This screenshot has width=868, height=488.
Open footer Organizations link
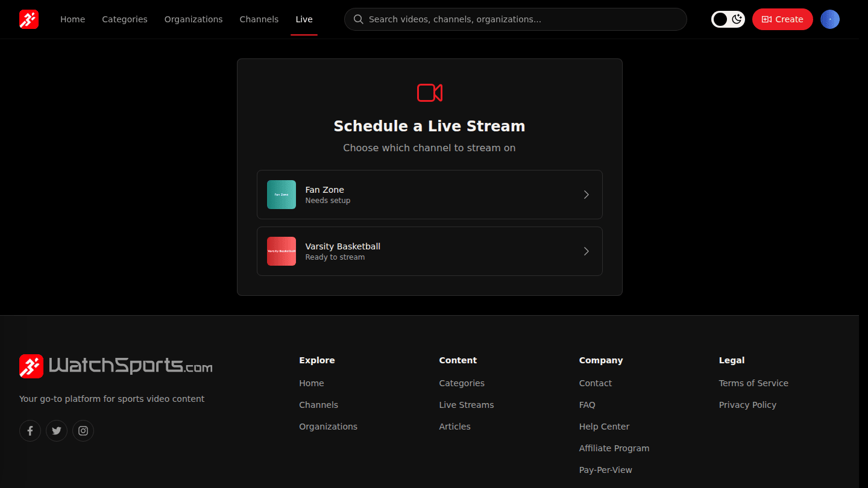[329, 427]
